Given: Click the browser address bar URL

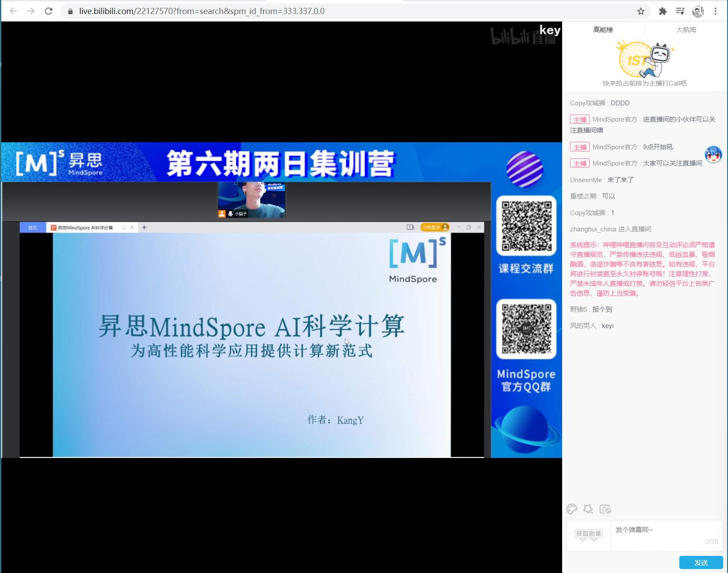Looking at the screenshot, I should (x=202, y=11).
